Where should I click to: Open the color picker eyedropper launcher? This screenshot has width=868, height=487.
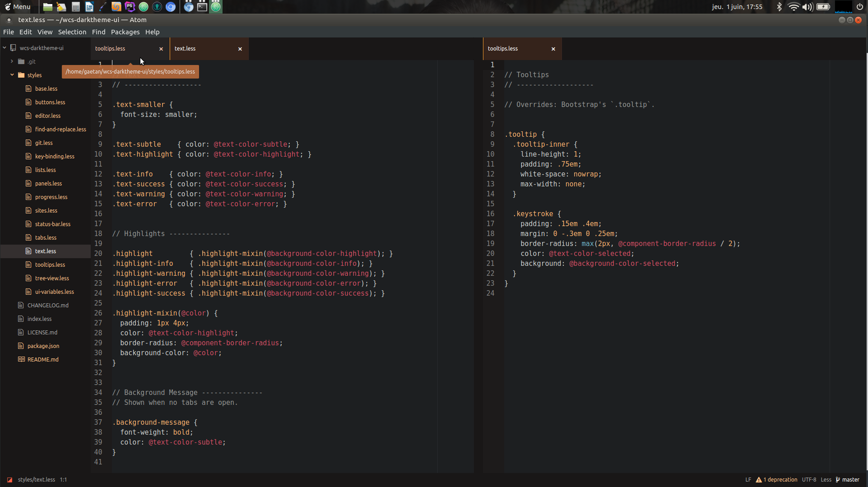point(102,7)
